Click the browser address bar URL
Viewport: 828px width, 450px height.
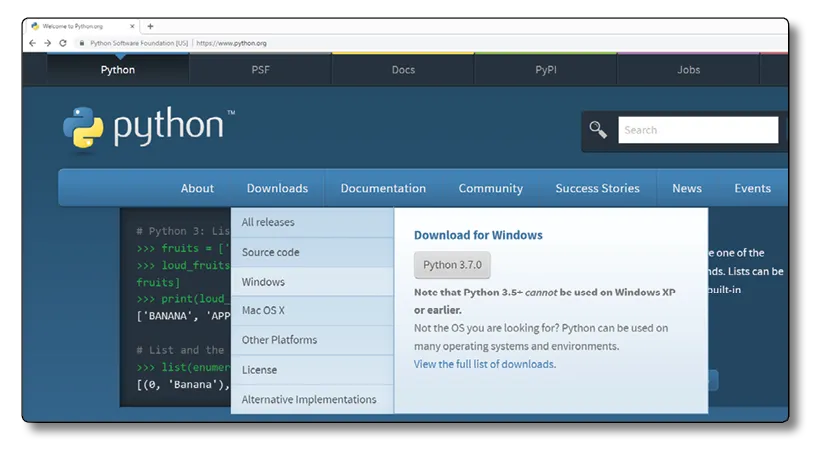point(231,43)
